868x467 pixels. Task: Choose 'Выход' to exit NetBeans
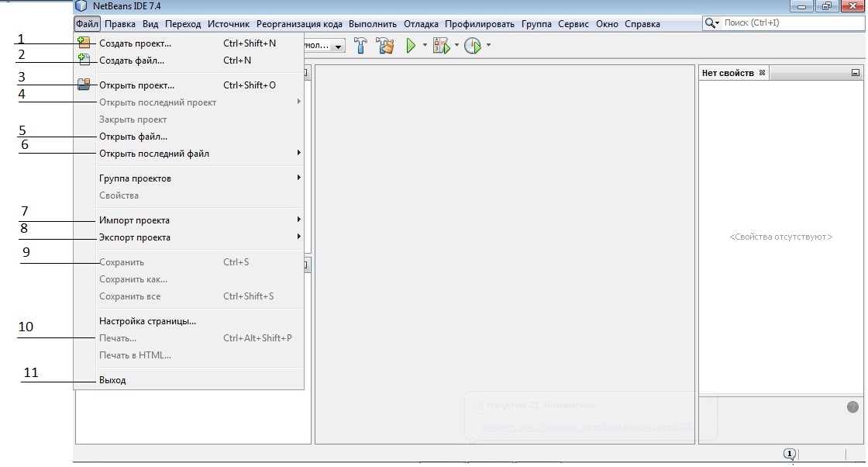click(x=188, y=380)
